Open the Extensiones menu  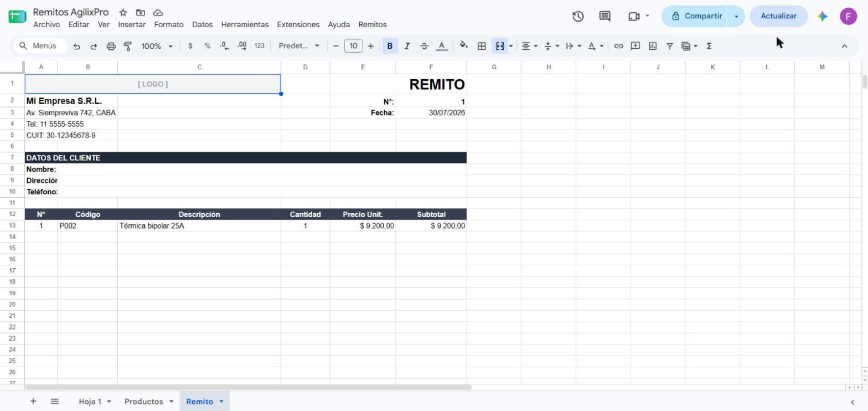click(x=298, y=24)
